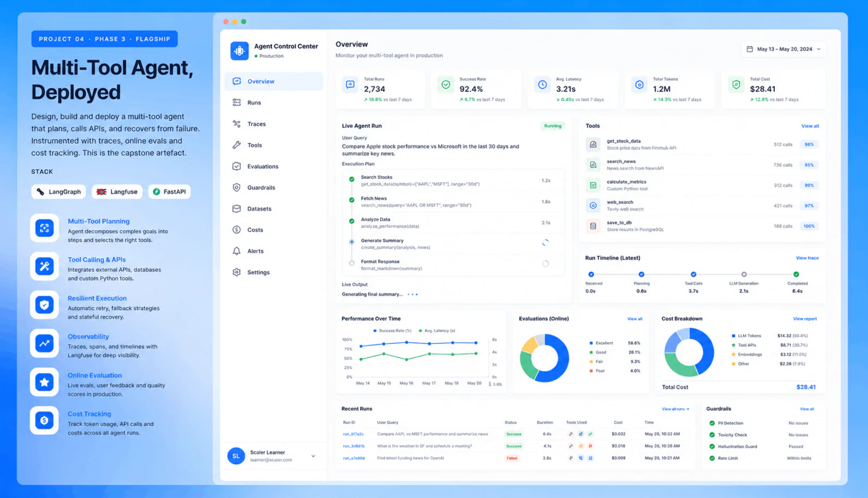Select the Costs dollar icon in sidebar
Viewport: 868px width, 498px height.
point(237,230)
